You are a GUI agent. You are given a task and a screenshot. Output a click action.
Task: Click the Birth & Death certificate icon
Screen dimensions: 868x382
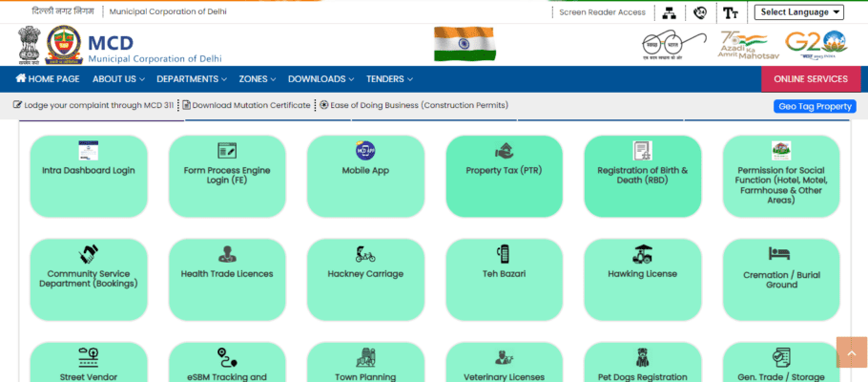[643, 150]
